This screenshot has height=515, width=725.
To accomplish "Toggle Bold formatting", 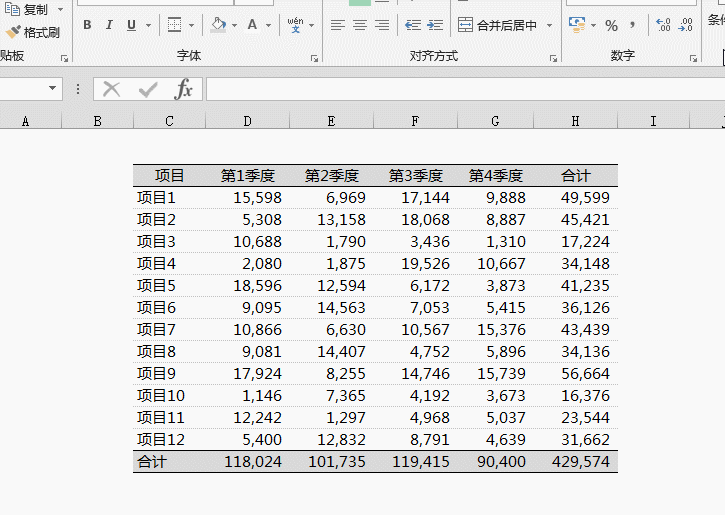I will click(87, 25).
